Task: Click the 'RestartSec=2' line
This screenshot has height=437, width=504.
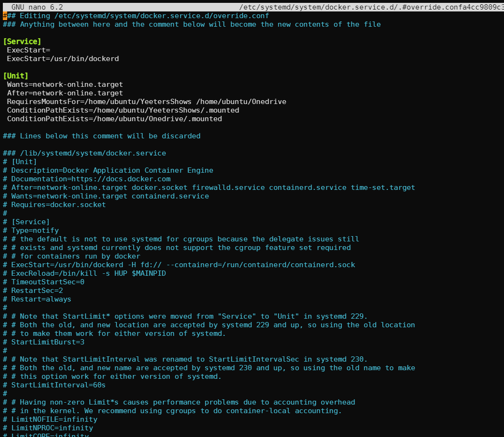Action: pyautogui.click(x=33, y=291)
